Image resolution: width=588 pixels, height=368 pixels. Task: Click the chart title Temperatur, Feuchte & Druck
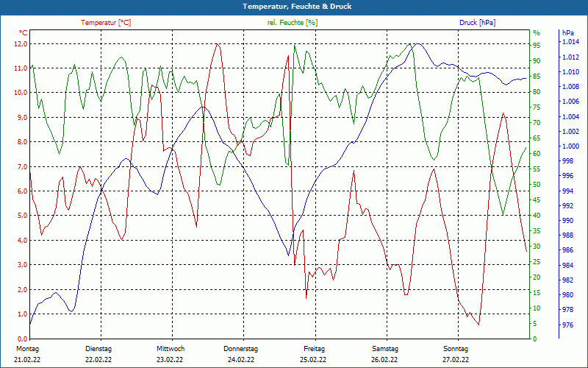297,7
